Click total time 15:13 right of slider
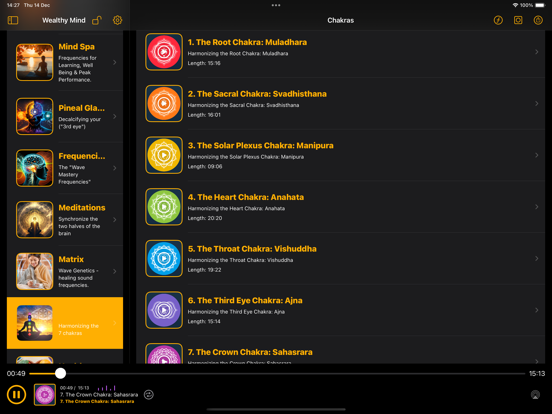Image resolution: width=552 pixels, height=414 pixels. click(537, 373)
